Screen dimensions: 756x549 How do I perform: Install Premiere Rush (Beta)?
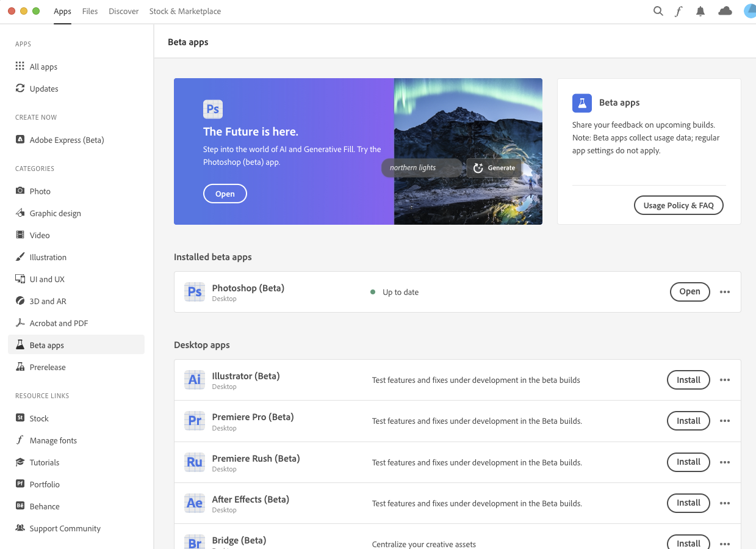pyautogui.click(x=688, y=462)
